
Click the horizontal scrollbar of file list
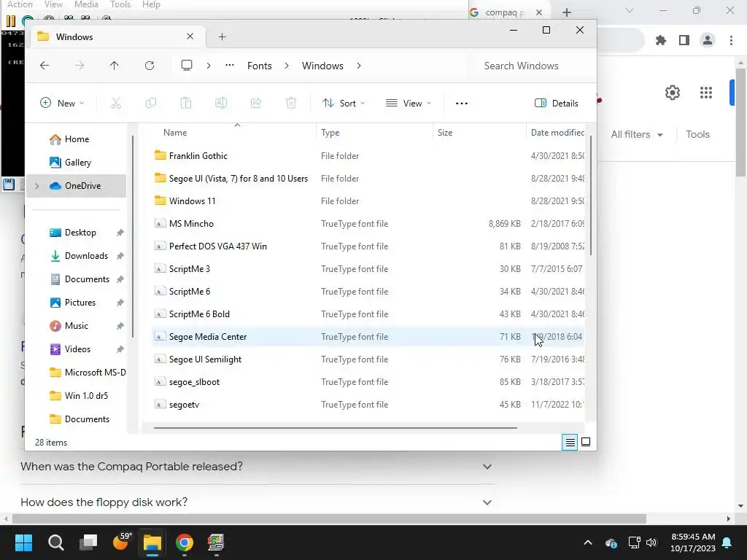click(x=336, y=427)
